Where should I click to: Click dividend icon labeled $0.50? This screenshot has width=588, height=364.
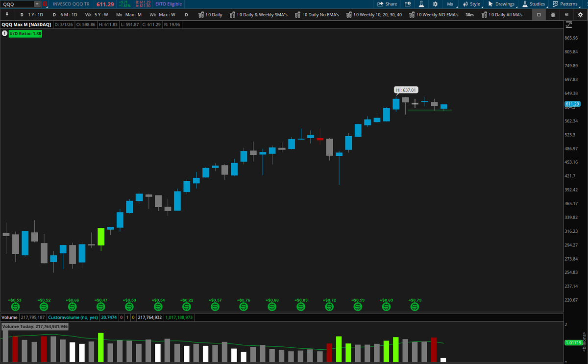[129, 306]
